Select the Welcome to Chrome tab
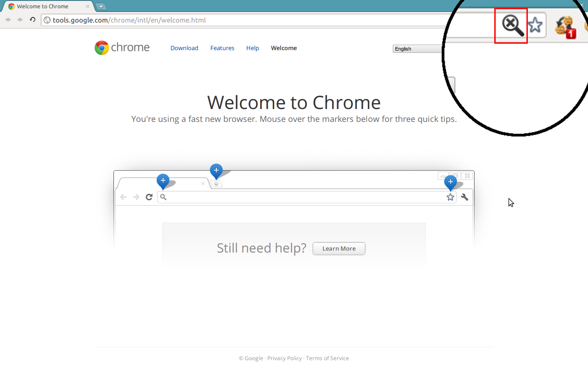 click(48, 6)
